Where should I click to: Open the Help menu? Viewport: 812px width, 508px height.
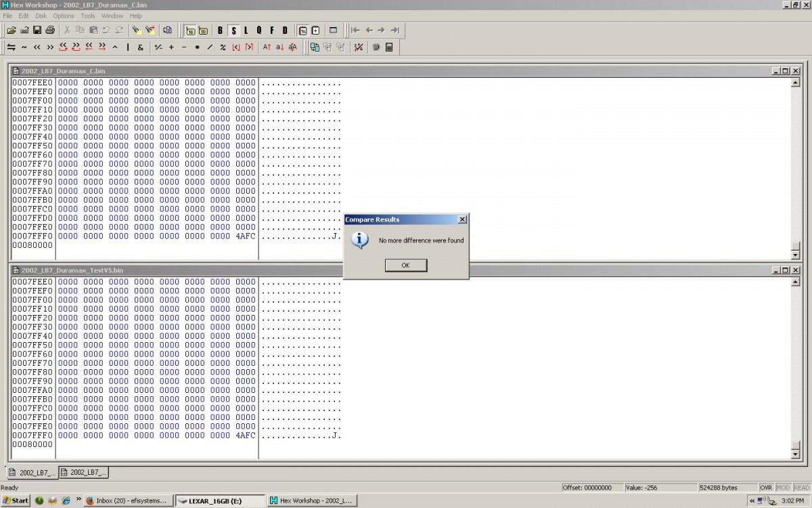click(x=135, y=16)
